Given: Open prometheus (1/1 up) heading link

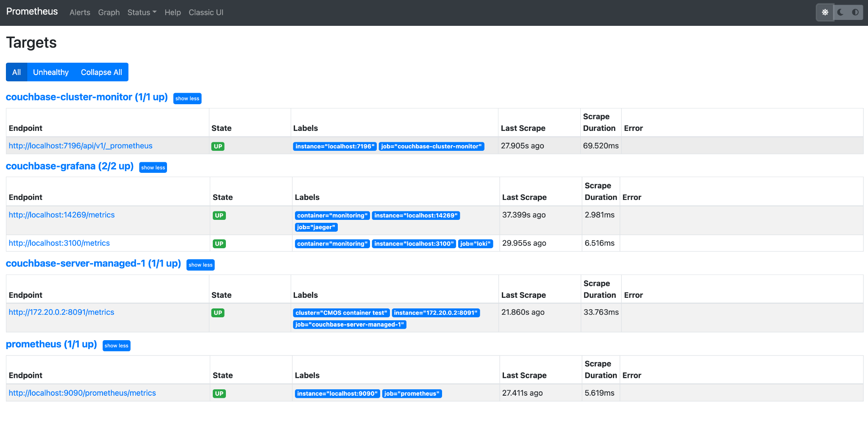Looking at the screenshot, I should pyautogui.click(x=51, y=344).
